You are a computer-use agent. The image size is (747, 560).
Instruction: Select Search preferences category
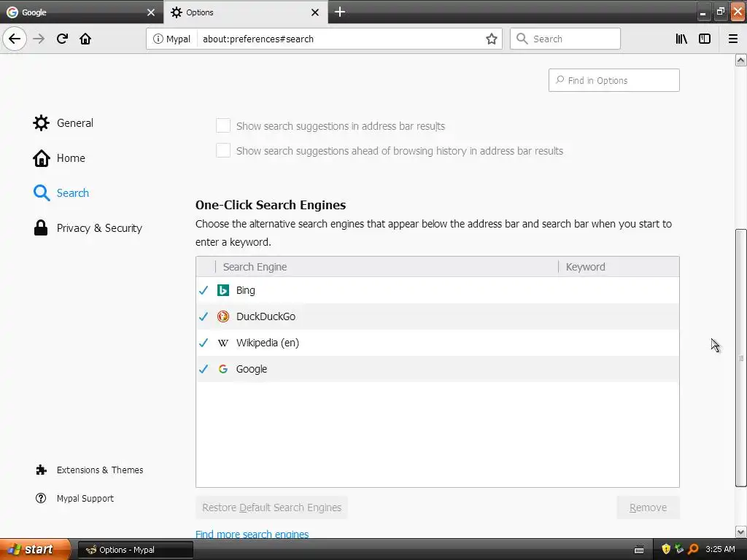61,192
